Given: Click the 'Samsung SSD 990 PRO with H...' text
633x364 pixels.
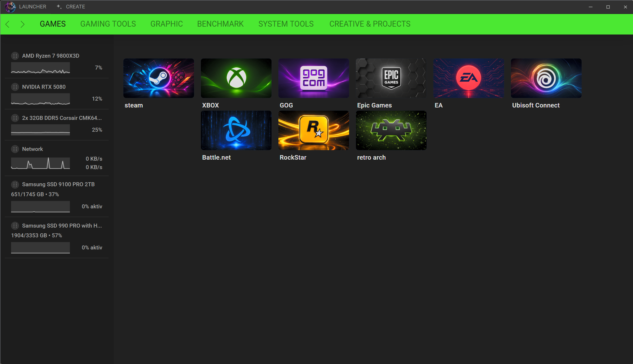Looking at the screenshot, I should point(62,226).
